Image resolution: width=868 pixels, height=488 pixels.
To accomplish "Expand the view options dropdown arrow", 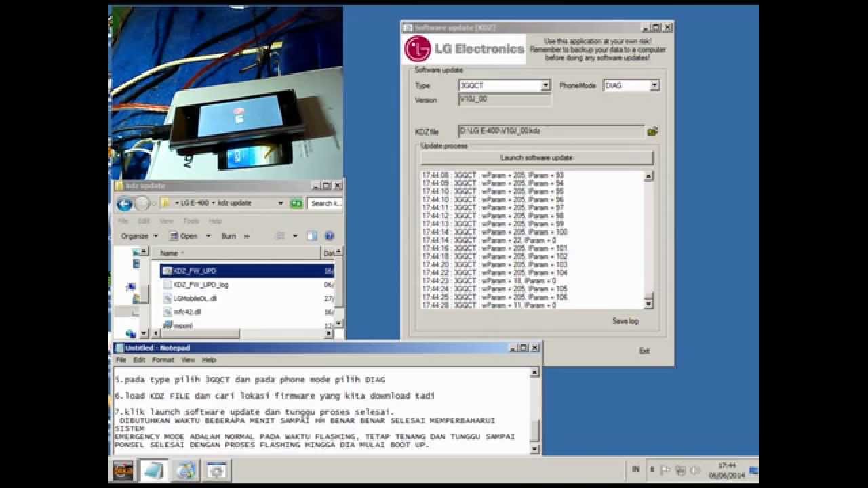I will click(x=295, y=236).
